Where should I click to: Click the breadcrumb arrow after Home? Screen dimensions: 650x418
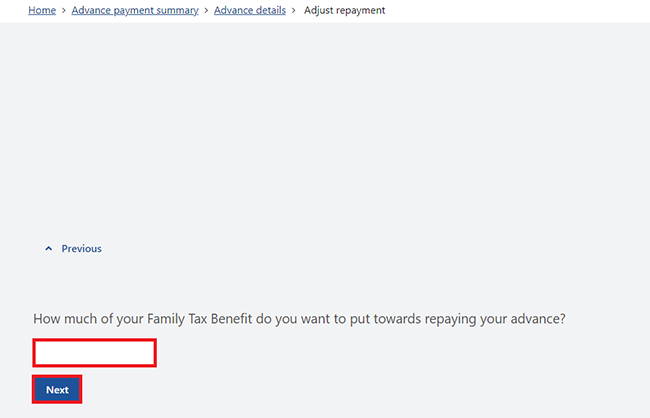(64, 10)
